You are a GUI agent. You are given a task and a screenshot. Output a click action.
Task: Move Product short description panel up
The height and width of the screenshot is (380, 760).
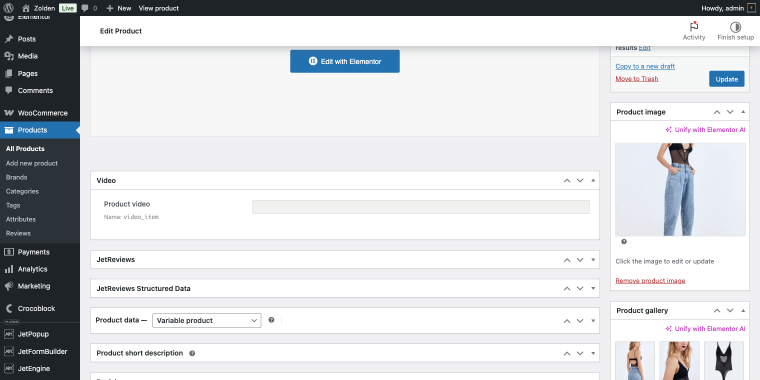coord(567,353)
